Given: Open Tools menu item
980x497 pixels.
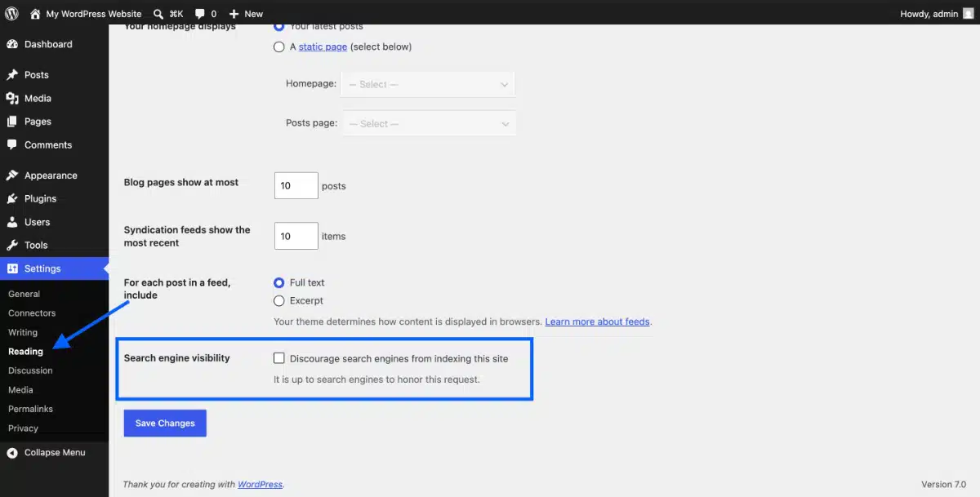Looking at the screenshot, I should pyautogui.click(x=54, y=245).
